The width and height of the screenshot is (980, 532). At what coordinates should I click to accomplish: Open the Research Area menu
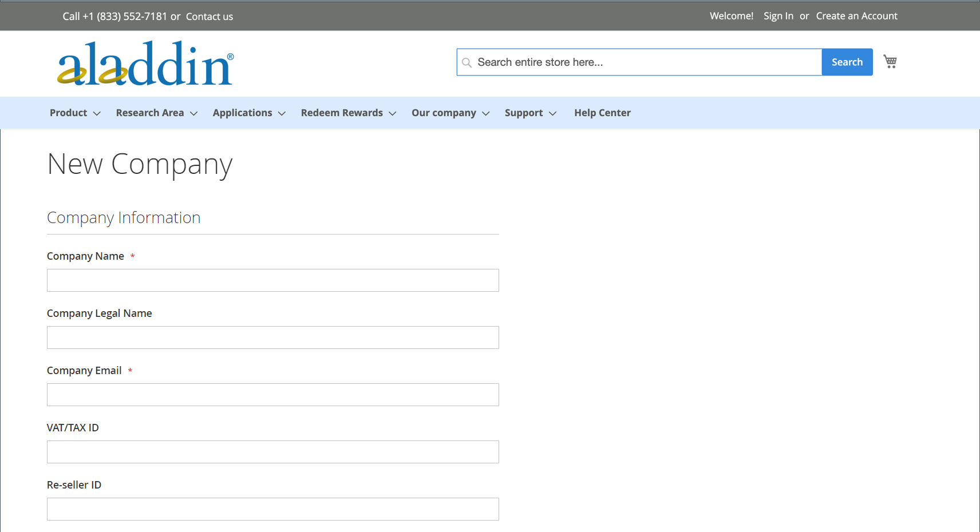tap(150, 113)
